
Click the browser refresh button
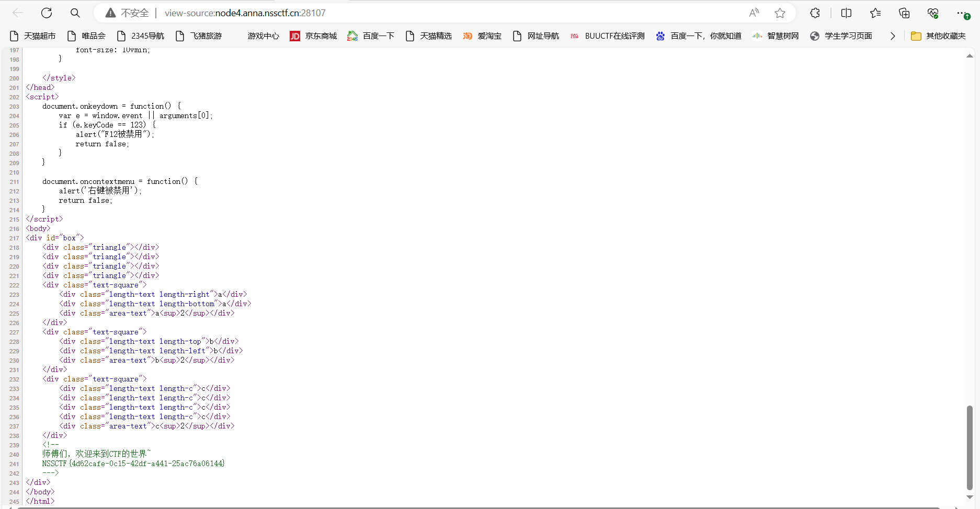click(47, 13)
